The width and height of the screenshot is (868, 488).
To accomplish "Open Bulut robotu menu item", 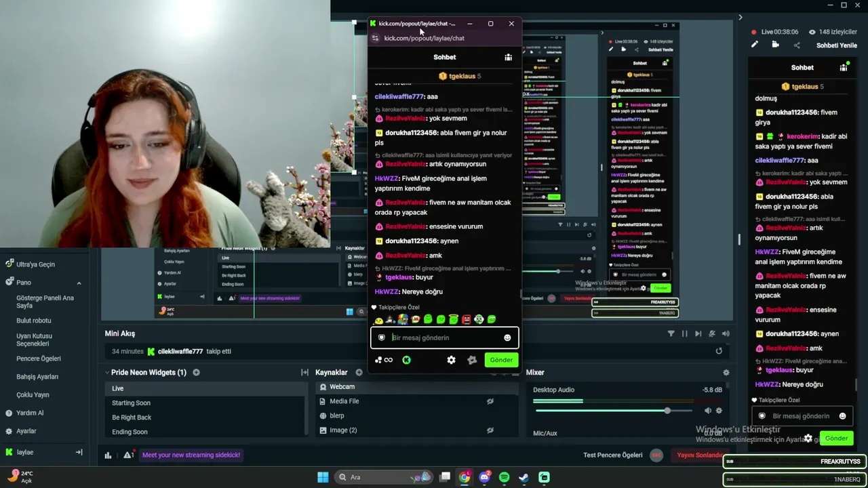I will 34,321.
